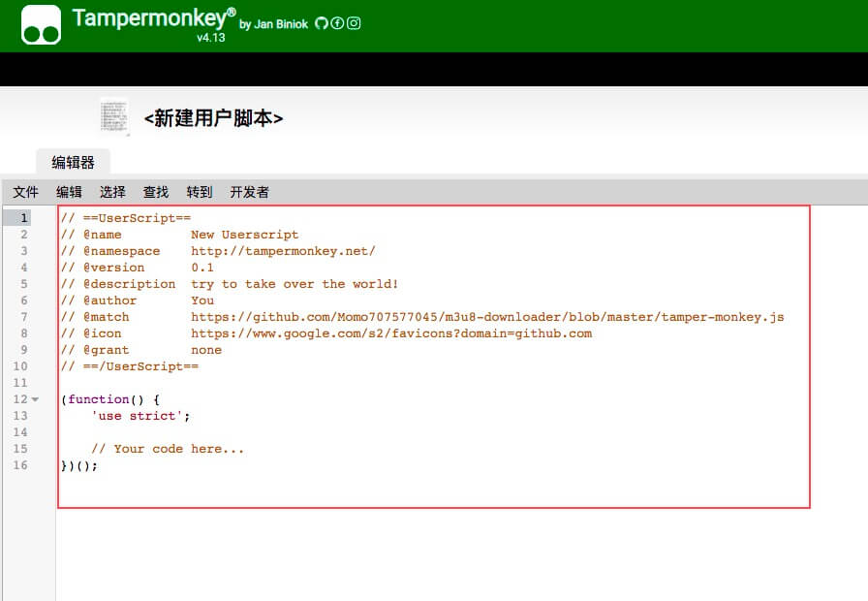Viewport: 868px width, 601px height.
Task: Click the @match github.com URL
Action: click(487, 317)
